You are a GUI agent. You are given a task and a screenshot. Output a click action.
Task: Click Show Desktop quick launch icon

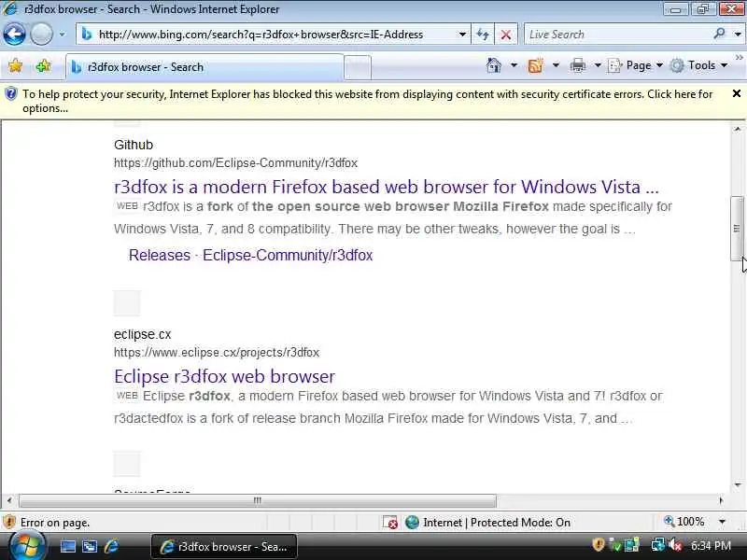(67, 547)
